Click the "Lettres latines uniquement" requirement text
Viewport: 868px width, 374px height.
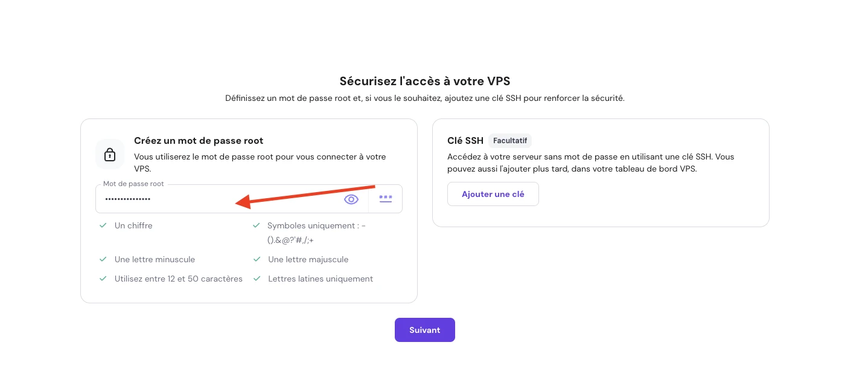click(x=321, y=279)
